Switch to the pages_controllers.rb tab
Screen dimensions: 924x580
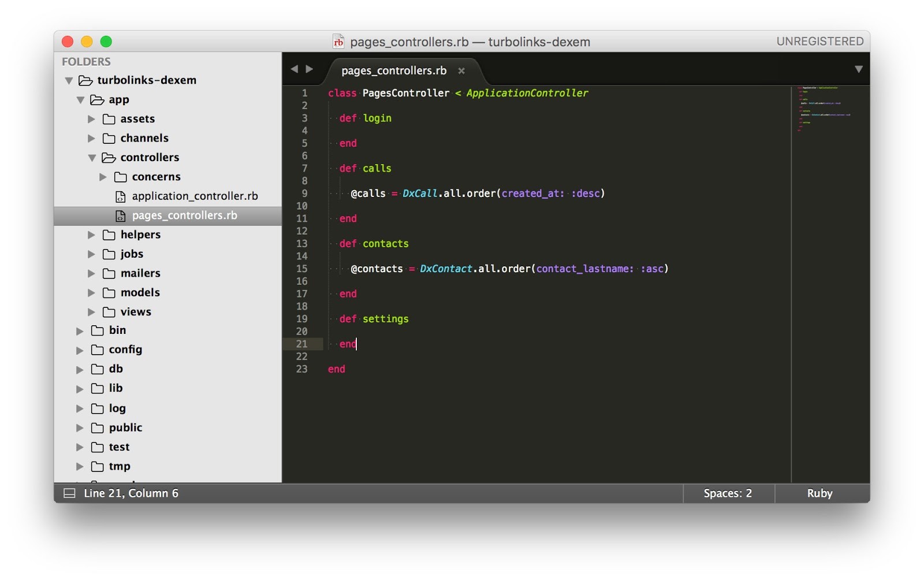[394, 70]
